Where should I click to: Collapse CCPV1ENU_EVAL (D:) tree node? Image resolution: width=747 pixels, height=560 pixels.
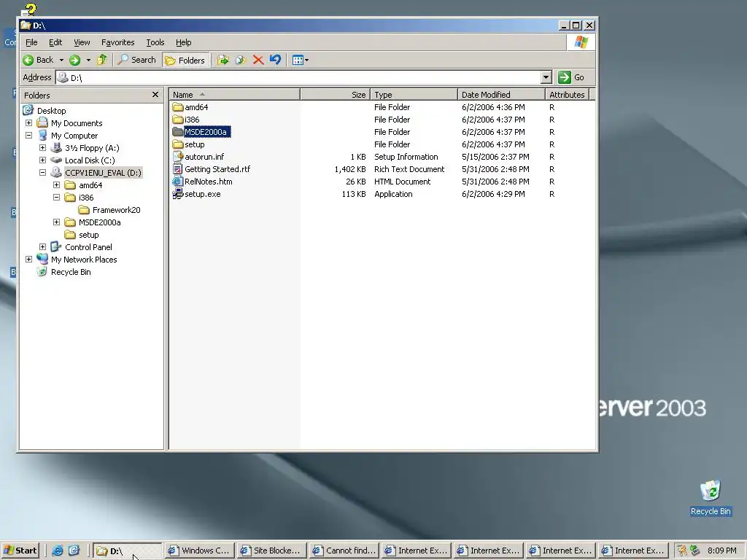coord(42,172)
